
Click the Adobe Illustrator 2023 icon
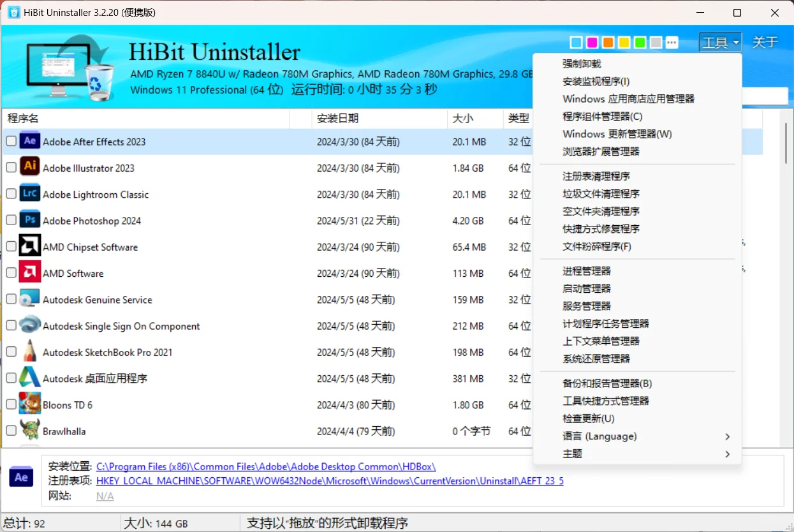click(x=29, y=168)
